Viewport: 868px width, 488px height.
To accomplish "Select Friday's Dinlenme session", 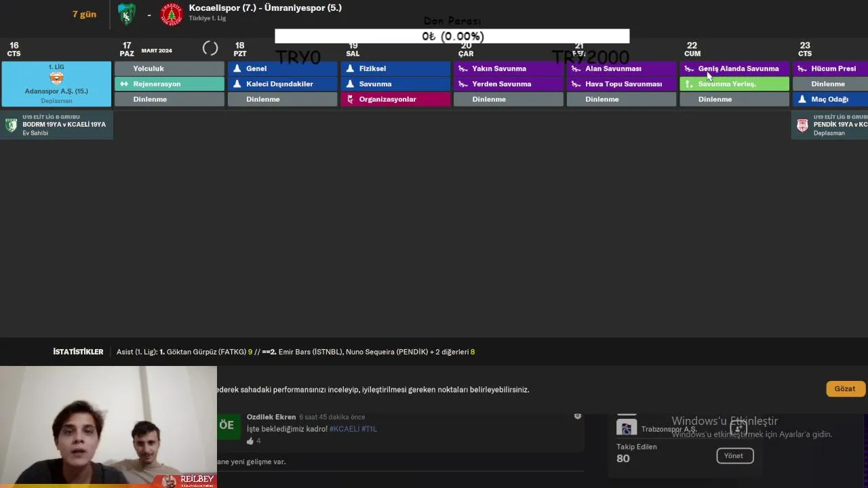I will (734, 99).
